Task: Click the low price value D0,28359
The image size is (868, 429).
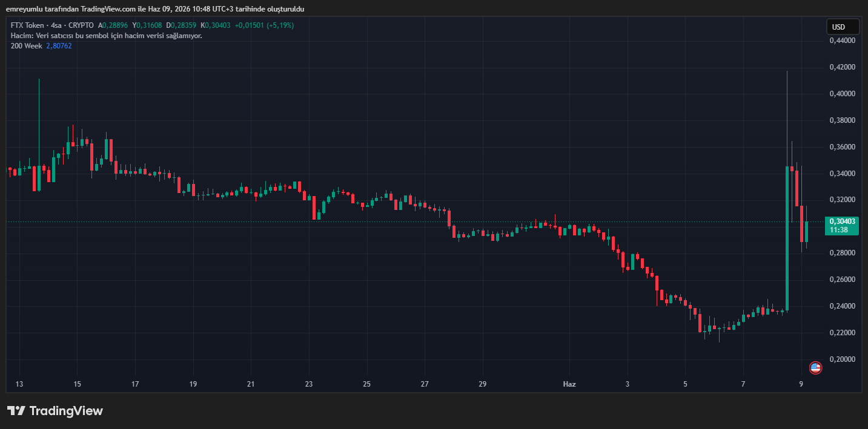Action: [181, 25]
